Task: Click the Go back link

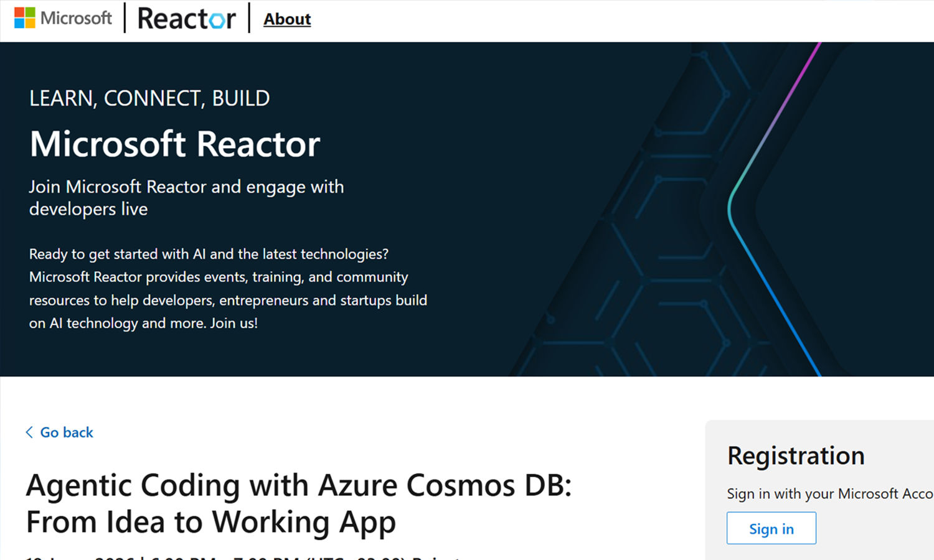Action: coord(59,432)
